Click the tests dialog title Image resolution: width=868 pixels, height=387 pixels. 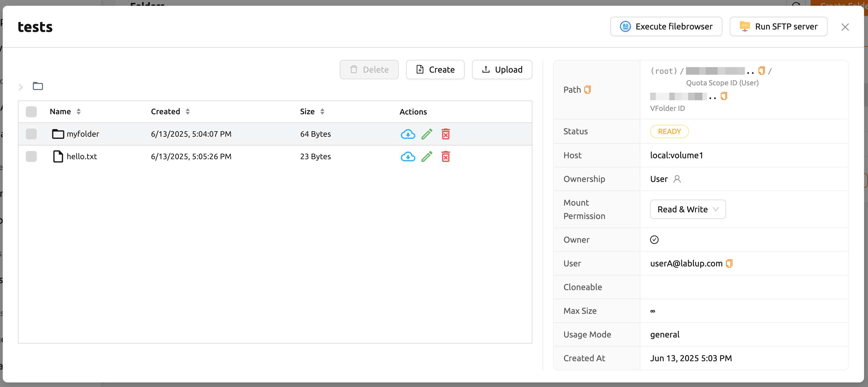pyautogui.click(x=35, y=27)
